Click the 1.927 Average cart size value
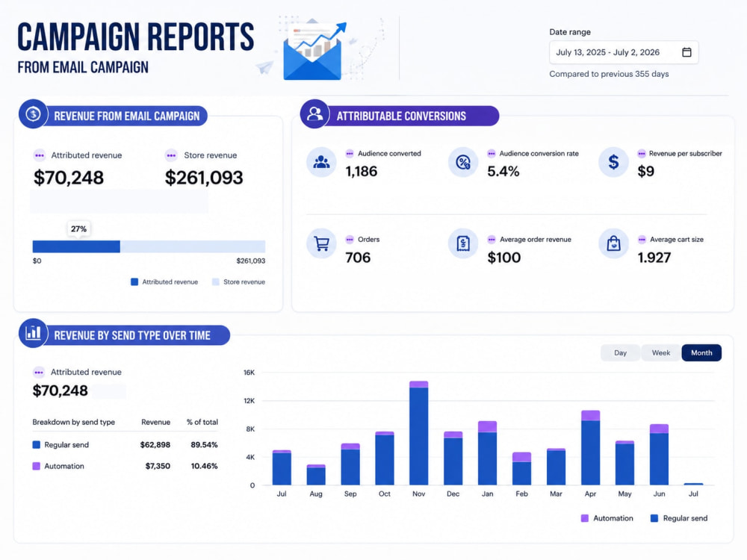The image size is (747, 560). (x=654, y=258)
